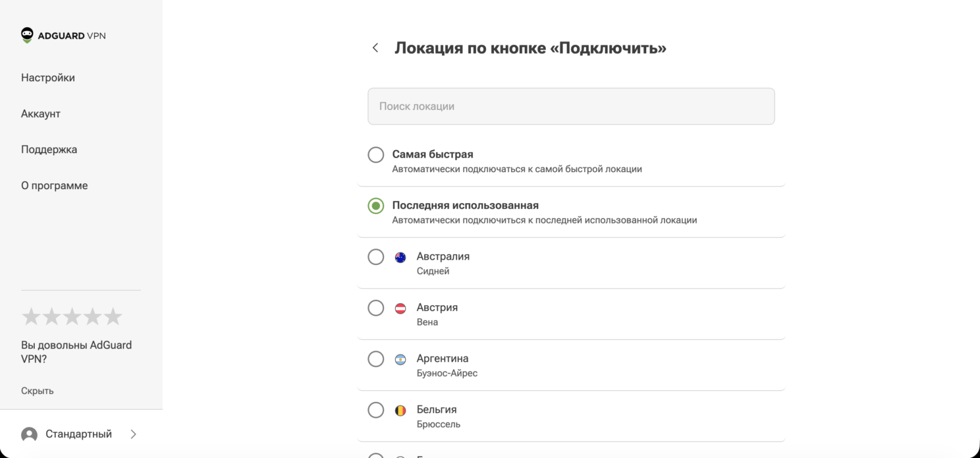Rate AdGuard VPN four stars
The width and height of the screenshot is (980, 458).
[92, 317]
